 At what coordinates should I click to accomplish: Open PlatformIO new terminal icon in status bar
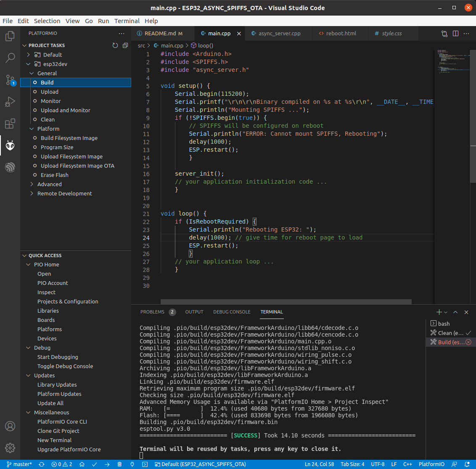[x=145, y=464]
